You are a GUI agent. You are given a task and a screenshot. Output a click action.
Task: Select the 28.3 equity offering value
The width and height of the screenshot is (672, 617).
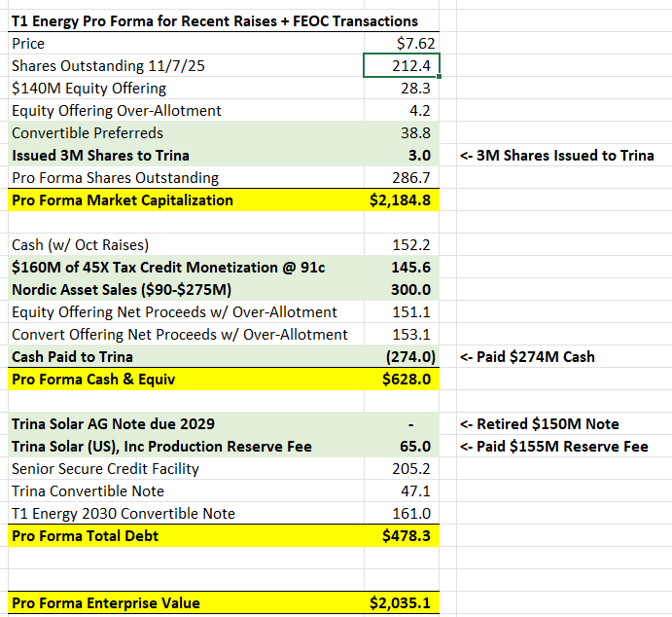click(415, 89)
